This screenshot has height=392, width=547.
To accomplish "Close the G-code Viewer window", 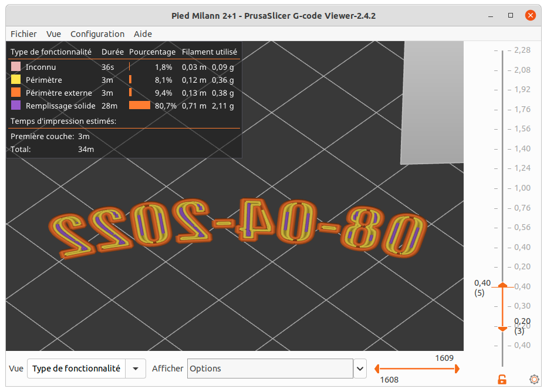I will [x=530, y=15].
